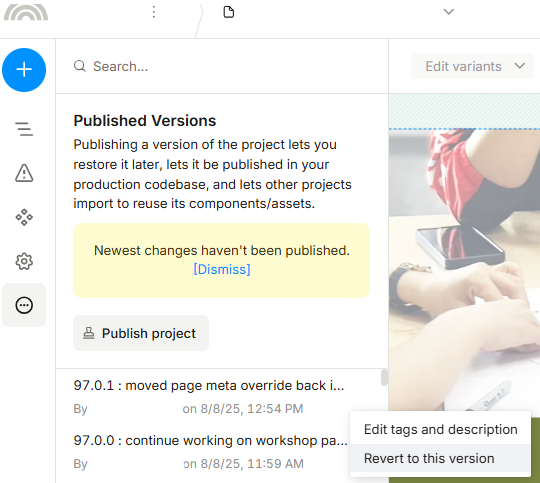Click the blue plus insert button

point(24,70)
